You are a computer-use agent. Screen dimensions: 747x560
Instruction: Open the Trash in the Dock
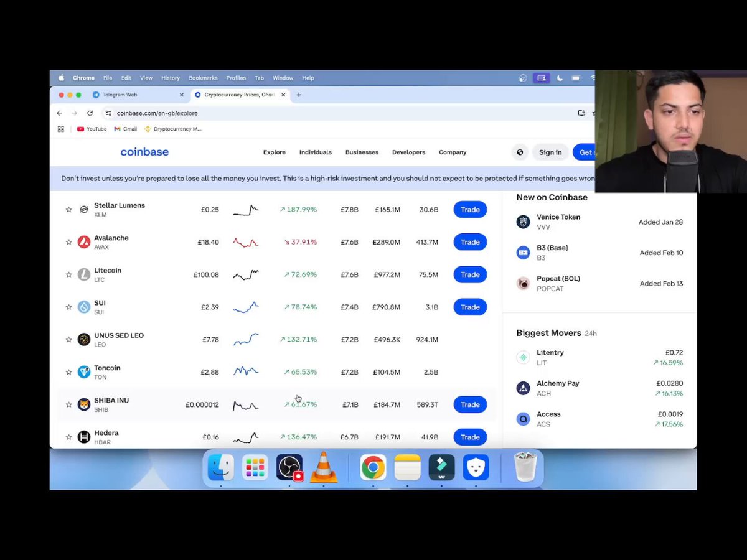pos(525,467)
